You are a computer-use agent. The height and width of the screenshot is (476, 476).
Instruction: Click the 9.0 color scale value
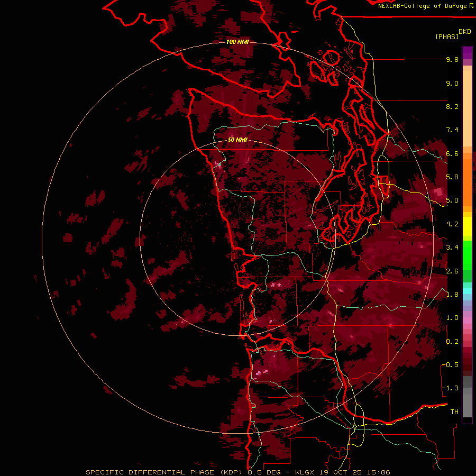point(452,84)
